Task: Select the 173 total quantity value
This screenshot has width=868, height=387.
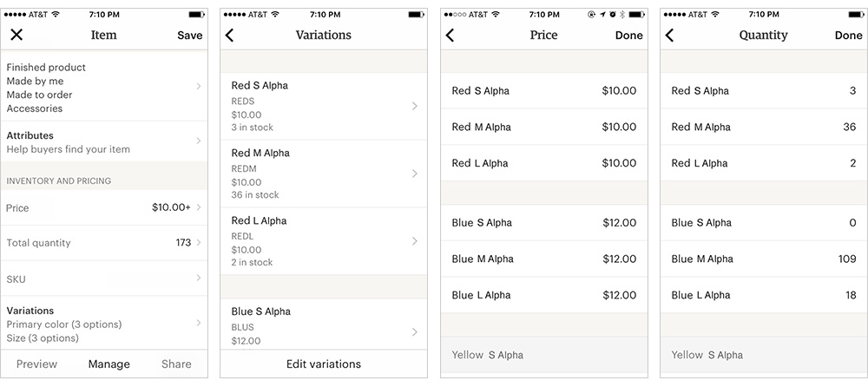Action: pos(183,242)
